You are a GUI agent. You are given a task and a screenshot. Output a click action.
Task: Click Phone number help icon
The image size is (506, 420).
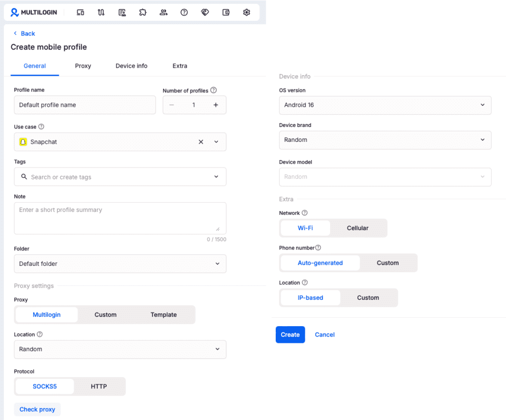pyautogui.click(x=318, y=248)
